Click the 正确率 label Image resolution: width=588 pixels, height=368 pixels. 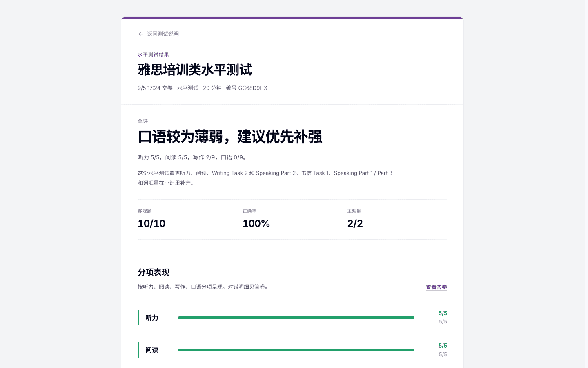[249, 211]
